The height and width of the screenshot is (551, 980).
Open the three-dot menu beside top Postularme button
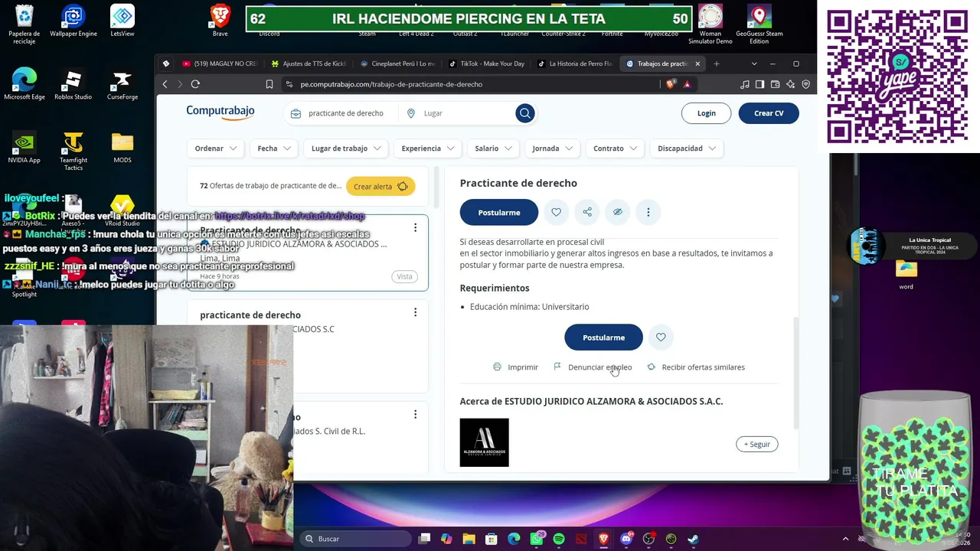click(x=648, y=212)
